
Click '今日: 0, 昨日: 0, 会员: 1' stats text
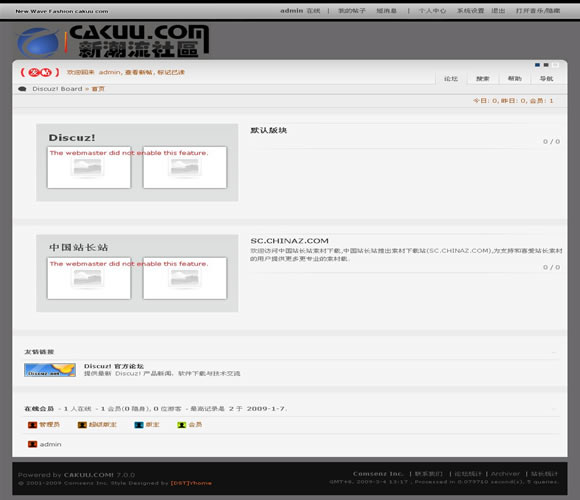pyautogui.click(x=513, y=101)
